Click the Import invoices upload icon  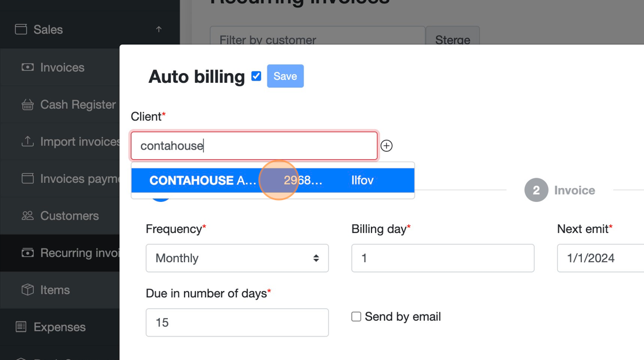[28, 141]
